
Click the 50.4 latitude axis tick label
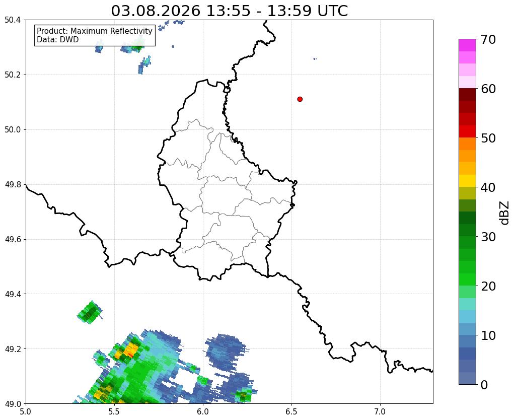(13, 20)
